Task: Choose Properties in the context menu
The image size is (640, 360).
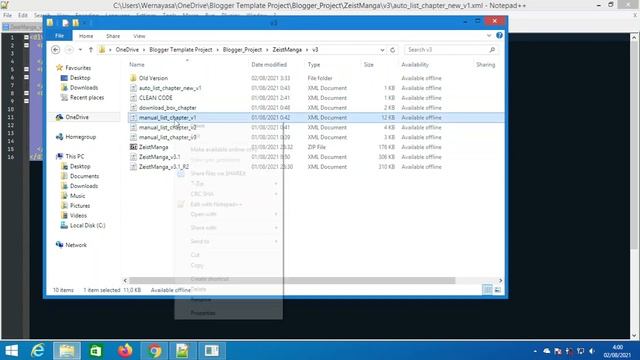Action: coord(228,313)
